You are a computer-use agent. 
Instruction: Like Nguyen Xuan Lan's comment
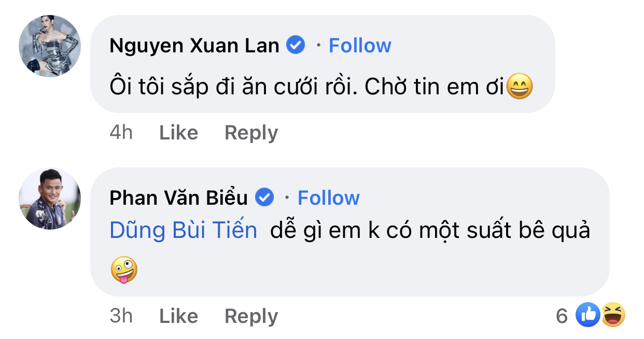click(178, 133)
